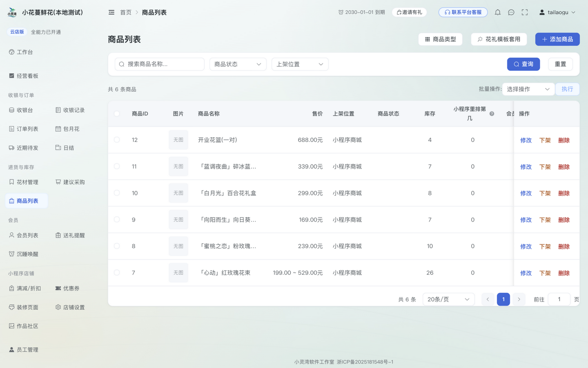588x368 pixels.
Task: Open 包月花 sidebar item
Action: click(67, 129)
